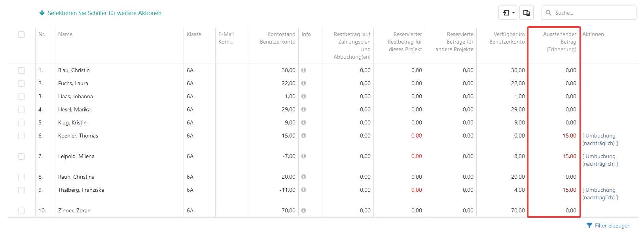Click the funnel icon by Filter erzeugen
This screenshot has width=644, height=233.
click(589, 225)
